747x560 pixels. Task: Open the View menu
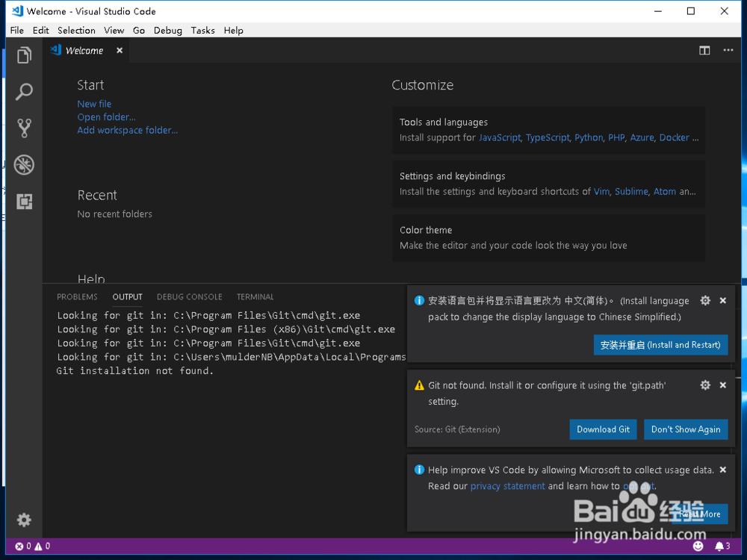114,30
